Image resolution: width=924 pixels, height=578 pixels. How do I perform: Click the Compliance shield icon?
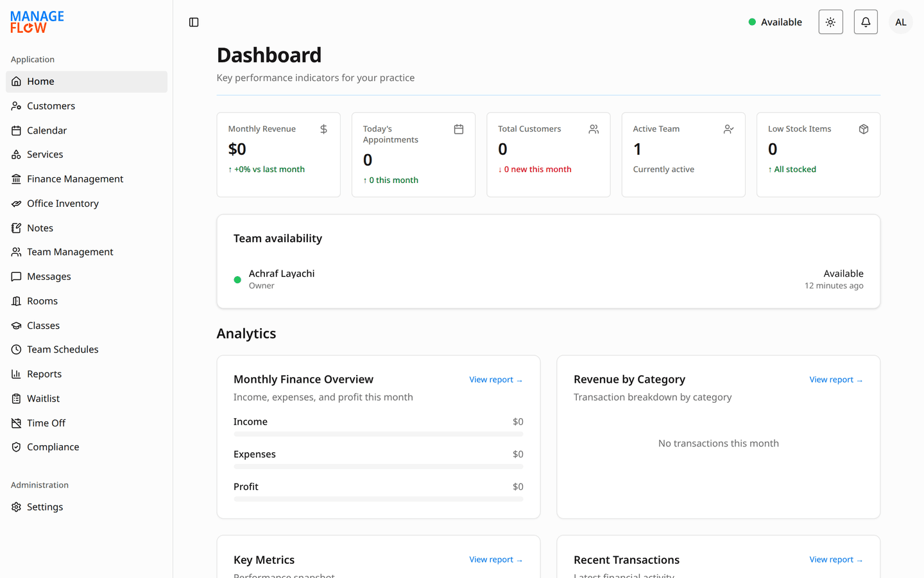coord(16,447)
